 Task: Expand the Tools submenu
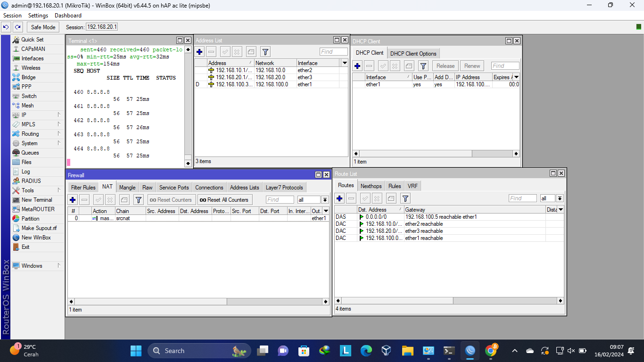point(37,190)
